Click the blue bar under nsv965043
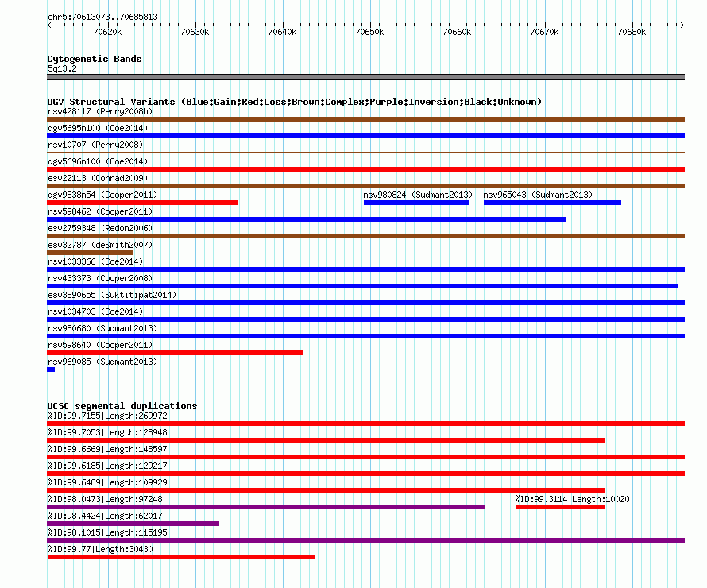The image size is (707, 588). (552, 203)
